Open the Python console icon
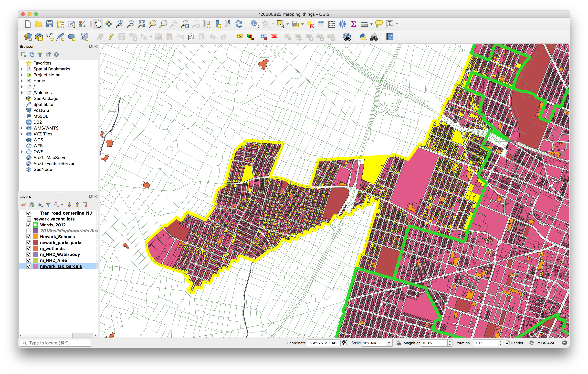This screenshot has width=588, height=374. 363,37
